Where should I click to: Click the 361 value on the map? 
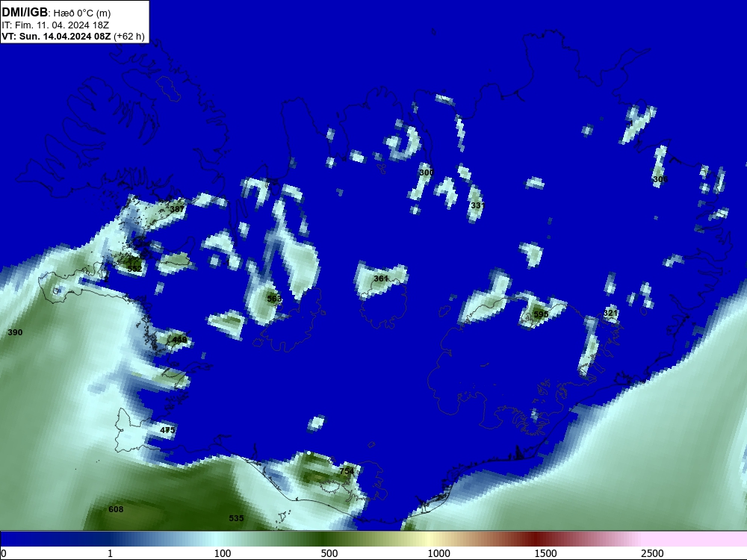coord(381,279)
